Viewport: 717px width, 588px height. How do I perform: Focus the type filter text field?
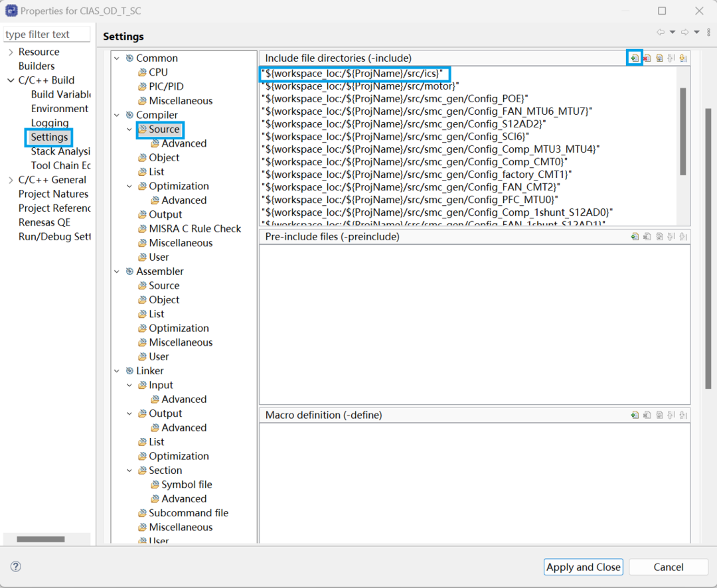[x=46, y=35]
